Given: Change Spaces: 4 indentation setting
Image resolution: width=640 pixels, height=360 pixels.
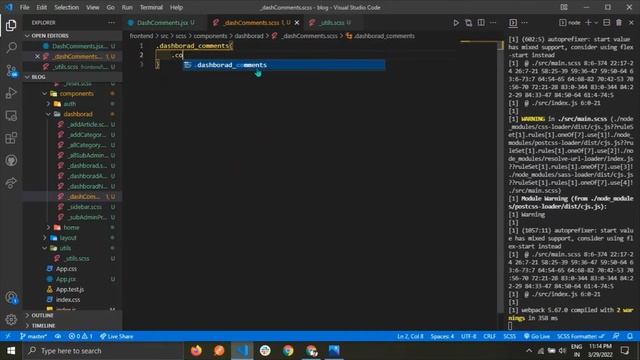Looking at the screenshot, I should tap(442, 336).
